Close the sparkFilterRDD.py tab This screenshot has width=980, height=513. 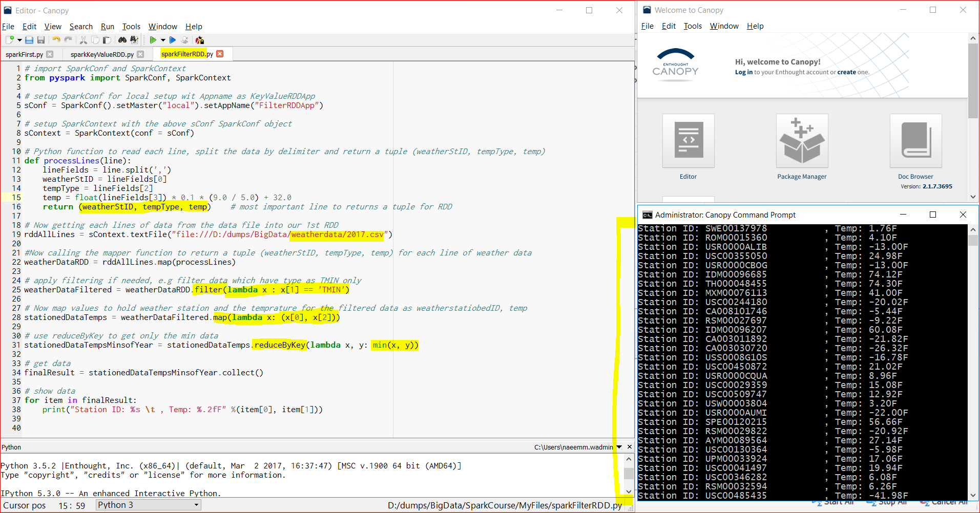tap(220, 54)
